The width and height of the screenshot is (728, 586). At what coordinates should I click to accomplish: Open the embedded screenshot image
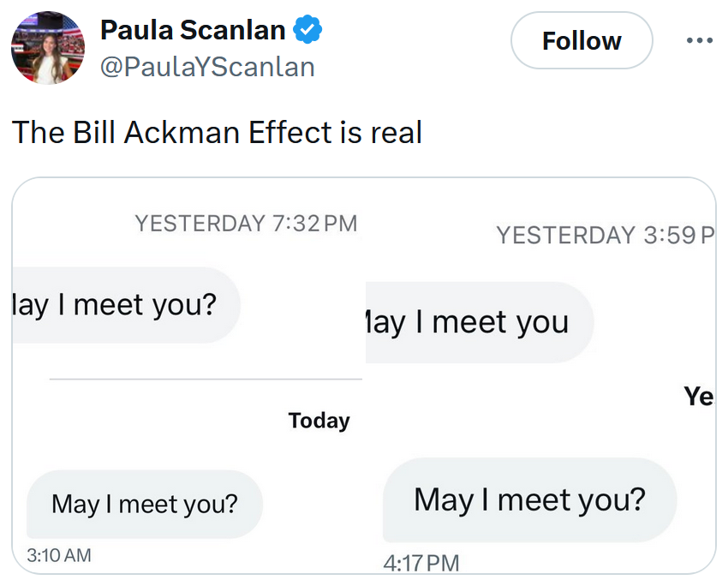tap(364, 377)
